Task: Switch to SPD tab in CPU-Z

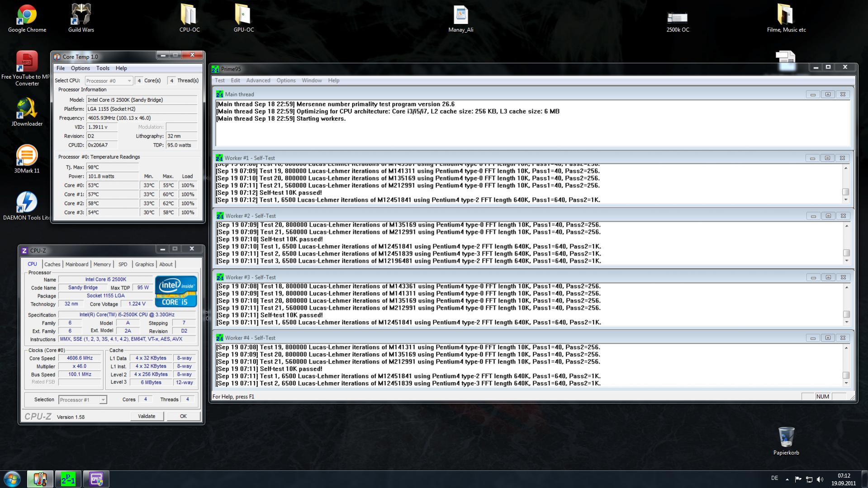Action: (x=123, y=265)
